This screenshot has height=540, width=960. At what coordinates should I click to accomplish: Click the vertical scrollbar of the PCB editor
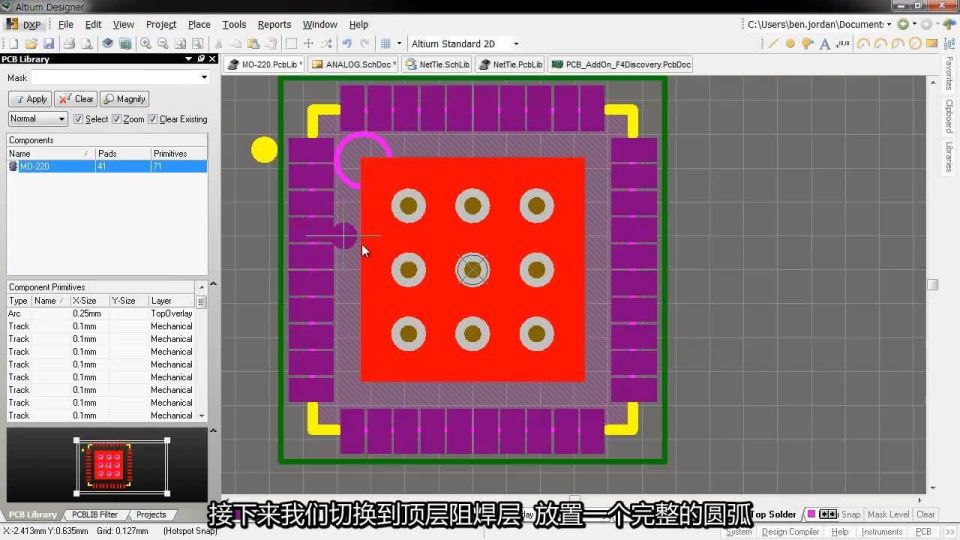click(932, 285)
